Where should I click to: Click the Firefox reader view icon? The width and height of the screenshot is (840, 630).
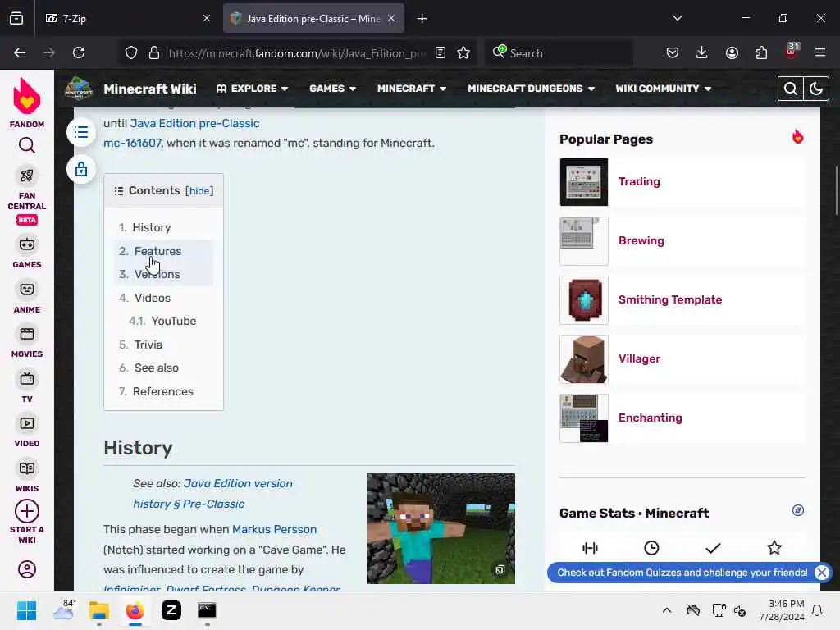click(441, 52)
